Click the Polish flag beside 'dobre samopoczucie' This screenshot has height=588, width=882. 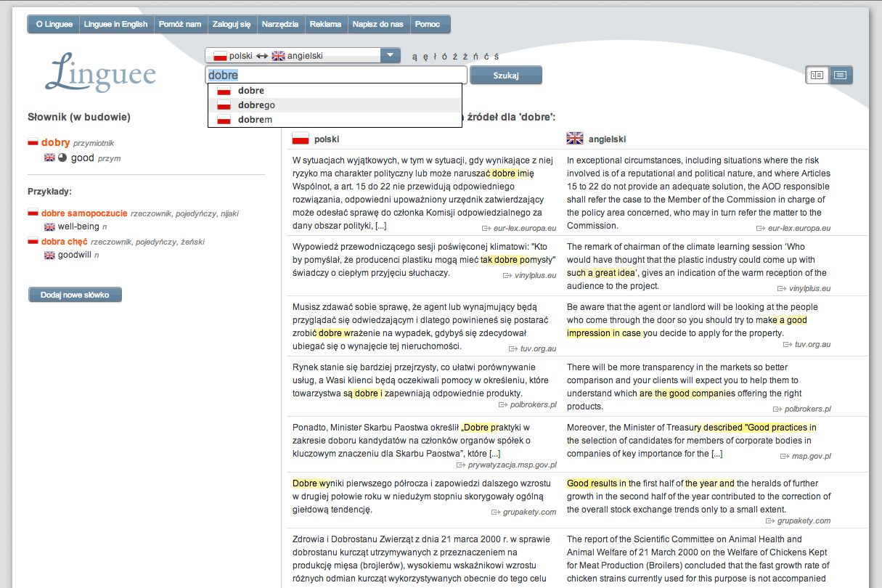[x=33, y=213]
